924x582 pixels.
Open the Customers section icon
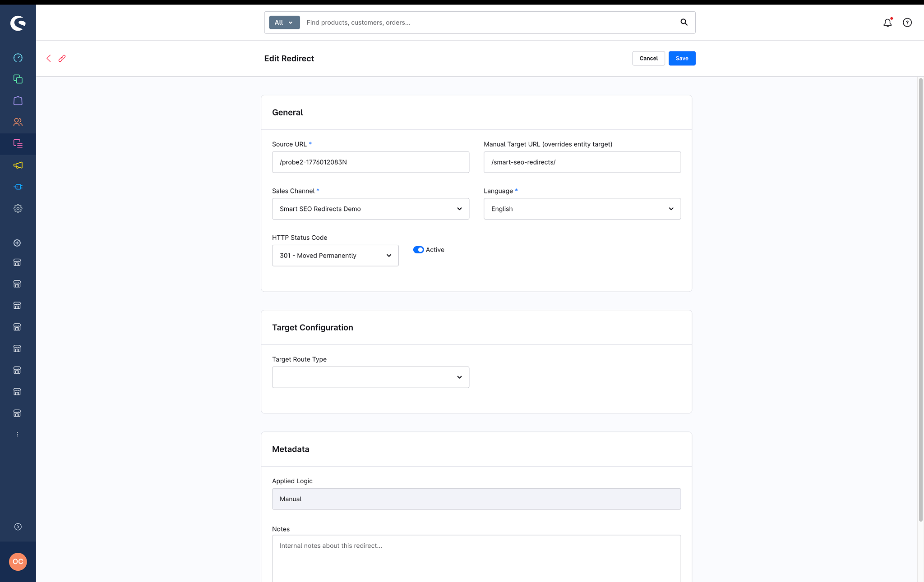click(x=18, y=122)
